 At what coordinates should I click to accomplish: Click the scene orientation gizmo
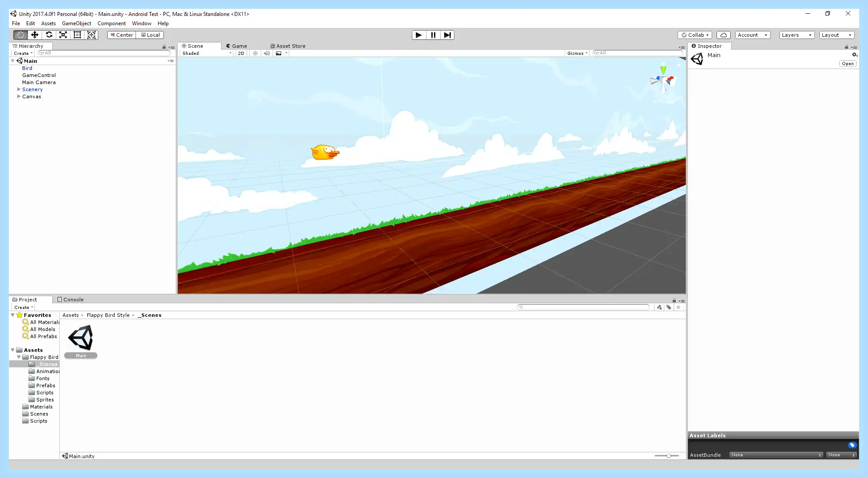[663, 81]
